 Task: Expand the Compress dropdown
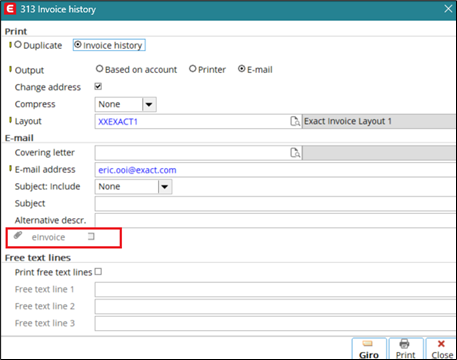pyautogui.click(x=149, y=104)
